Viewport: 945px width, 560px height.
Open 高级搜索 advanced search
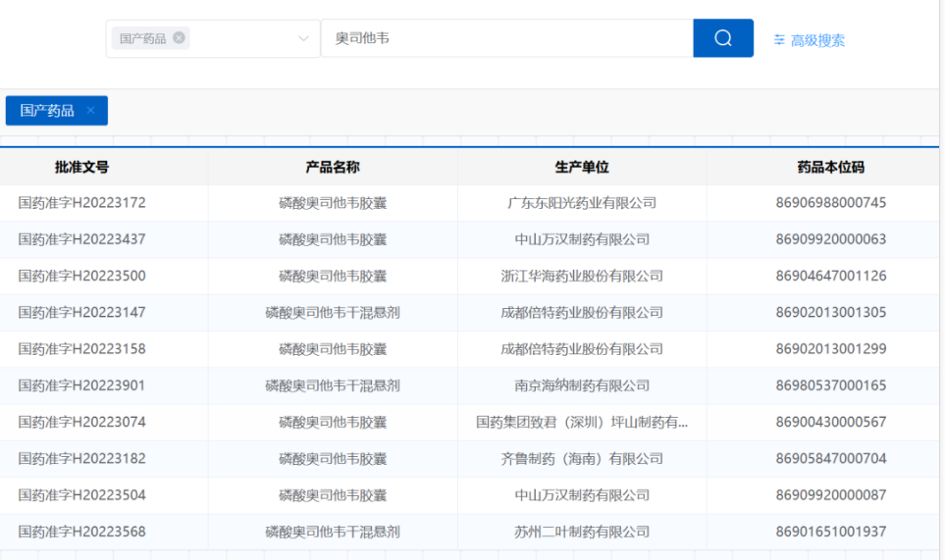(816, 40)
